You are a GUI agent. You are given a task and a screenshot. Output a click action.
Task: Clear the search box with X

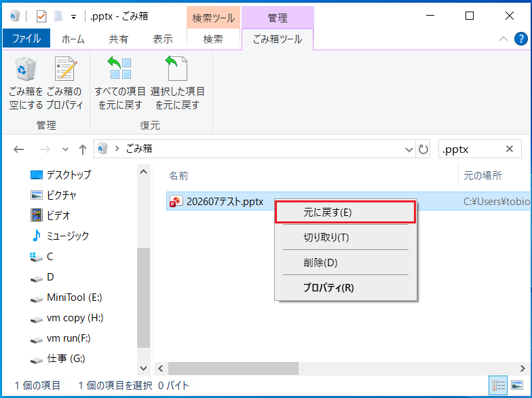(509, 149)
